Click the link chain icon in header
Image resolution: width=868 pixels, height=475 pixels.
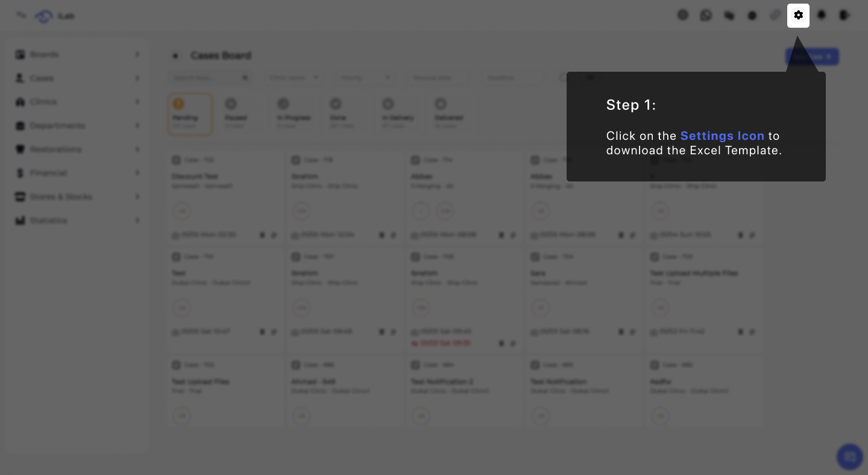coord(775,15)
